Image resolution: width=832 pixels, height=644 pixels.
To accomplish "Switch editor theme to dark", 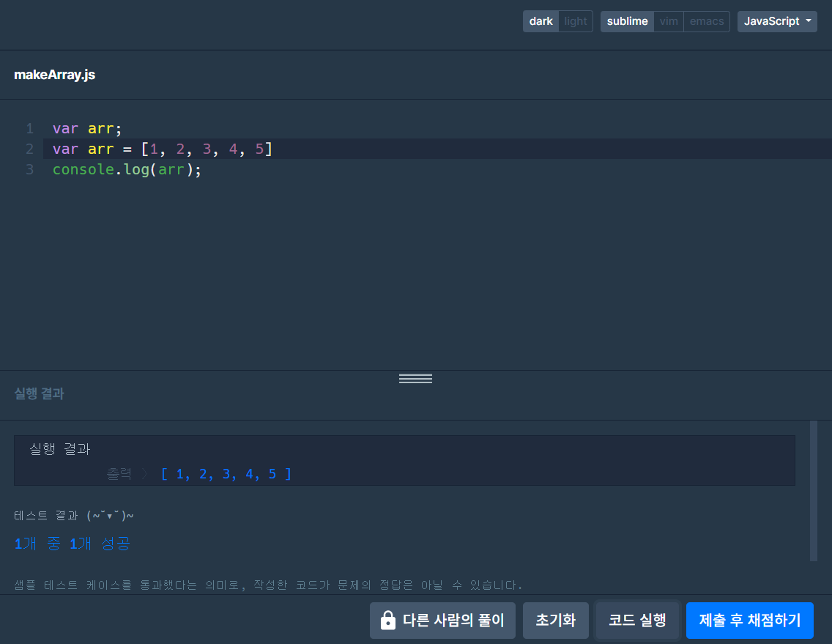I will (x=541, y=21).
